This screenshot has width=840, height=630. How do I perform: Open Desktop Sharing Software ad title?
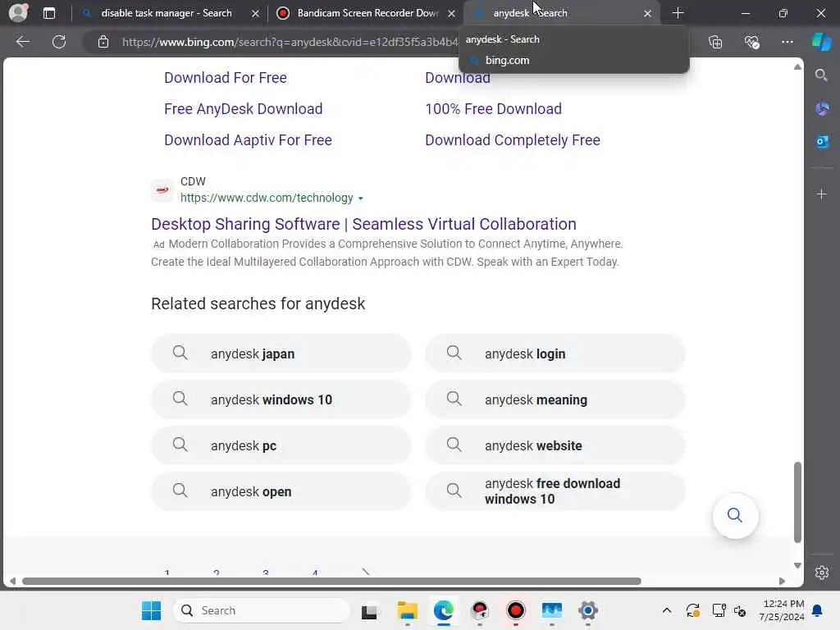pos(363,224)
